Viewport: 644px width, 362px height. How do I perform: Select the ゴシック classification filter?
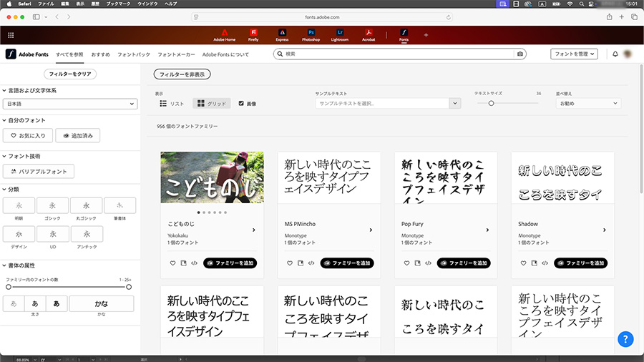coord(52,205)
